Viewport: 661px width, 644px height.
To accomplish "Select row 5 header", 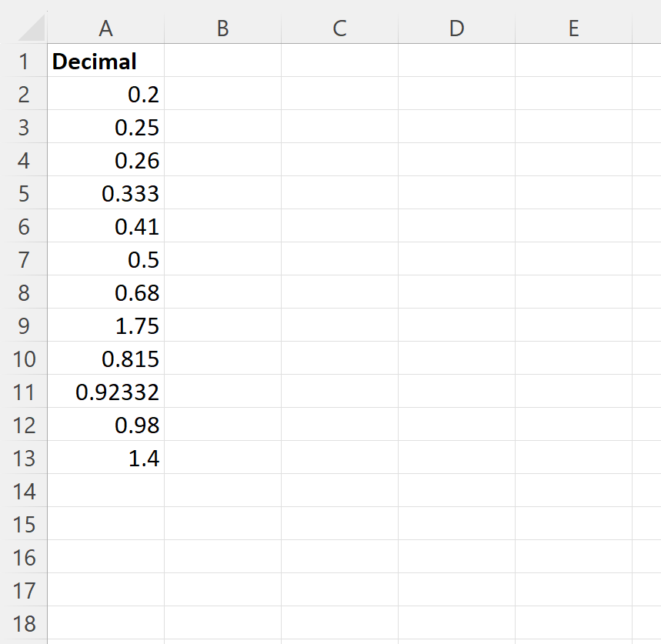I will click(25, 193).
